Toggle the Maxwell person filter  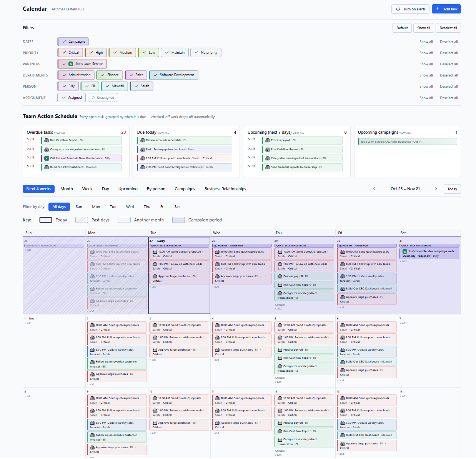115,86
